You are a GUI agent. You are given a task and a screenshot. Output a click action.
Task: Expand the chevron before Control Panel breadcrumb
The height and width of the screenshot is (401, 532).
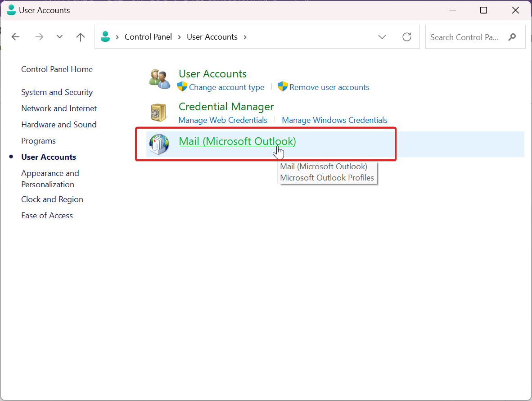[117, 37]
